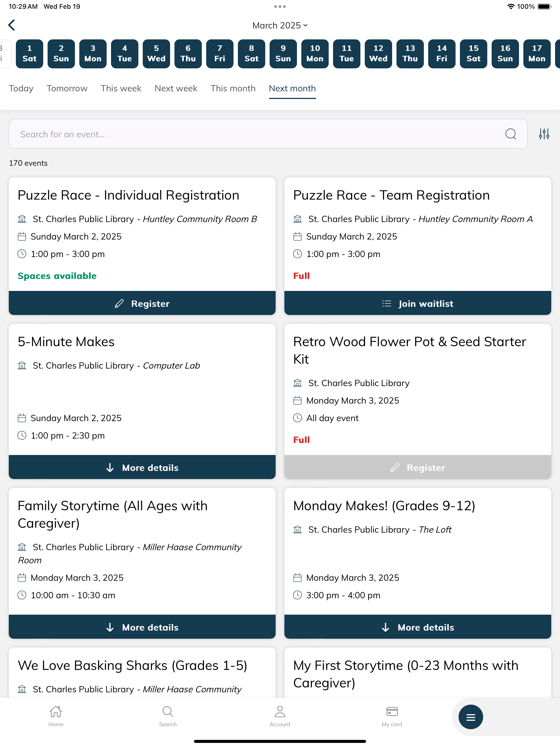Open the round hamburger menu button
Image resolution: width=560 pixels, height=747 pixels.
coord(471,717)
